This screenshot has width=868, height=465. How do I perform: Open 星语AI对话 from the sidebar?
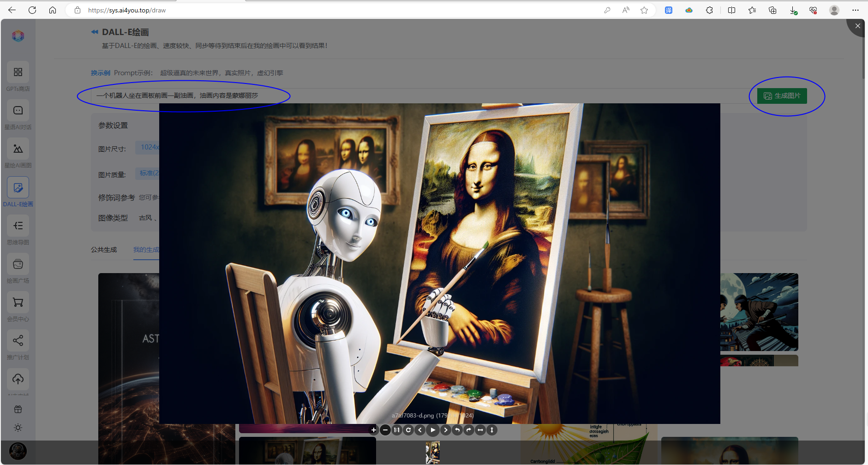(x=18, y=115)
